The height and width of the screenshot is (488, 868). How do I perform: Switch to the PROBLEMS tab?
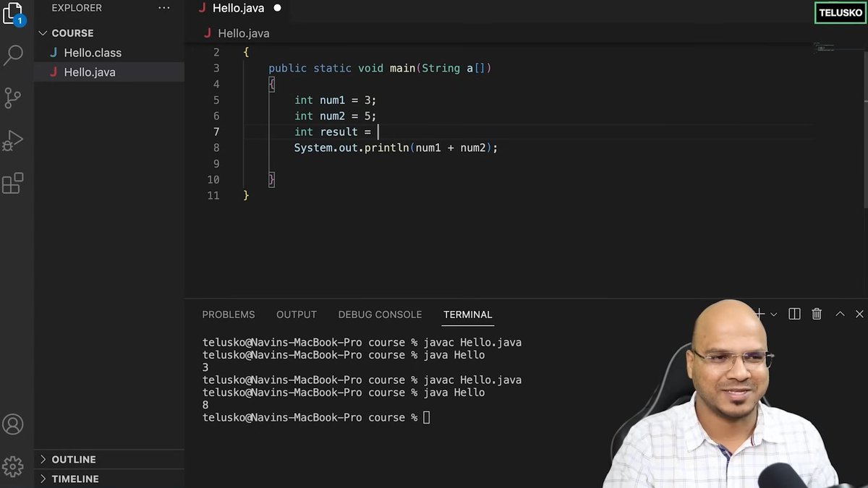(x=229, y=314)
